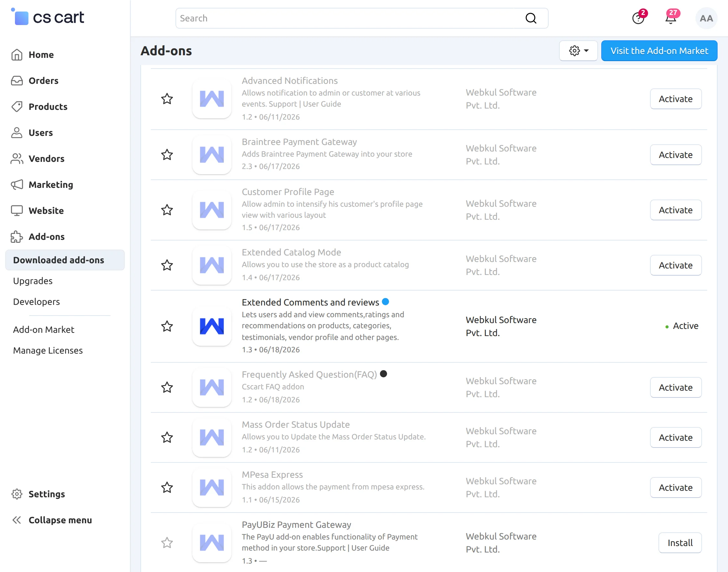
Task: Open the Users menu
Action: point(41,133)
